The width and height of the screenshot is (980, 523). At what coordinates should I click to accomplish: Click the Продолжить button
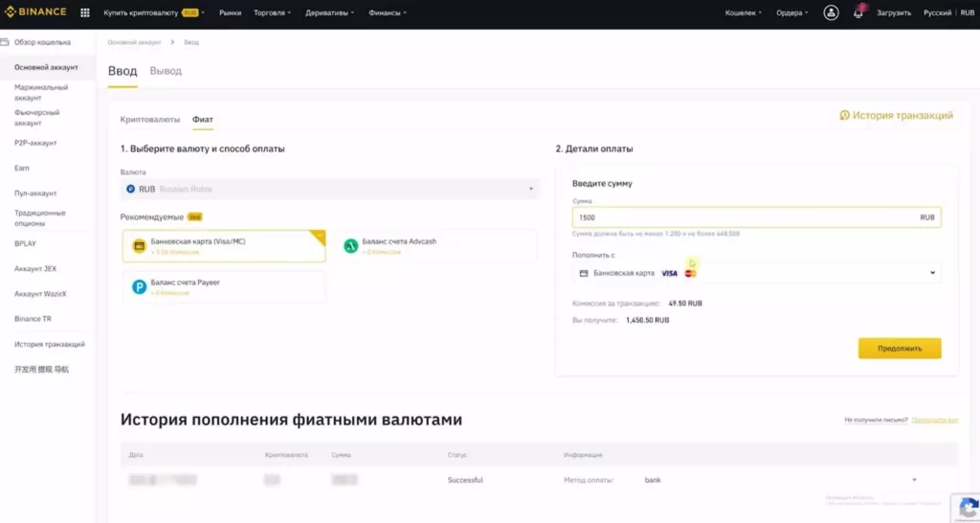pyautogui.click(x=900, y=349)
